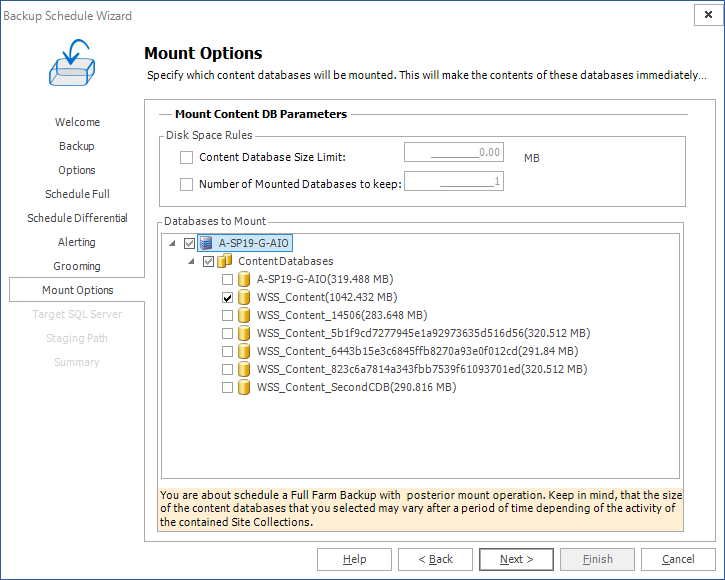Image resolution: width=725 pixels, height=580 pixels.
Task: Open the Grooming wizard step
Action: [x=77, y=266]
